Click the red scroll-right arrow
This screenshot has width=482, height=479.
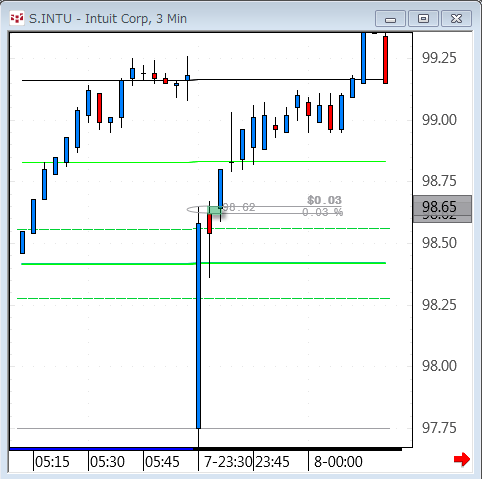point(462,460)
